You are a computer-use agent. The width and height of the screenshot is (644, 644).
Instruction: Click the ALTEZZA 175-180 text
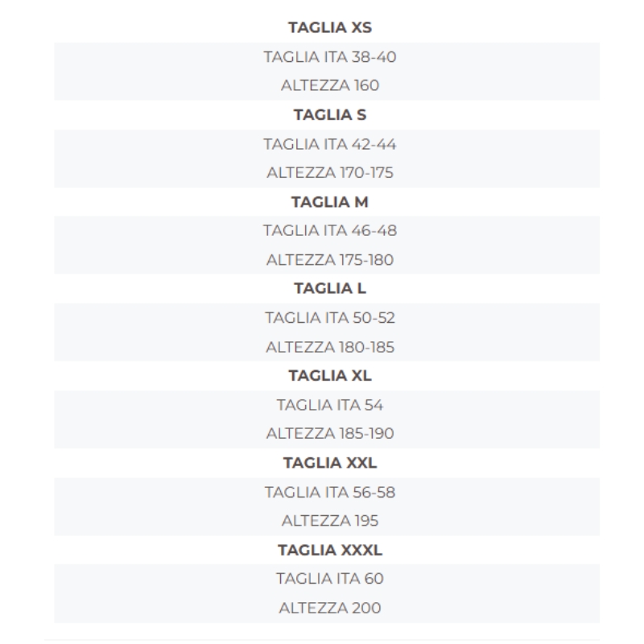tap(330, 260)
